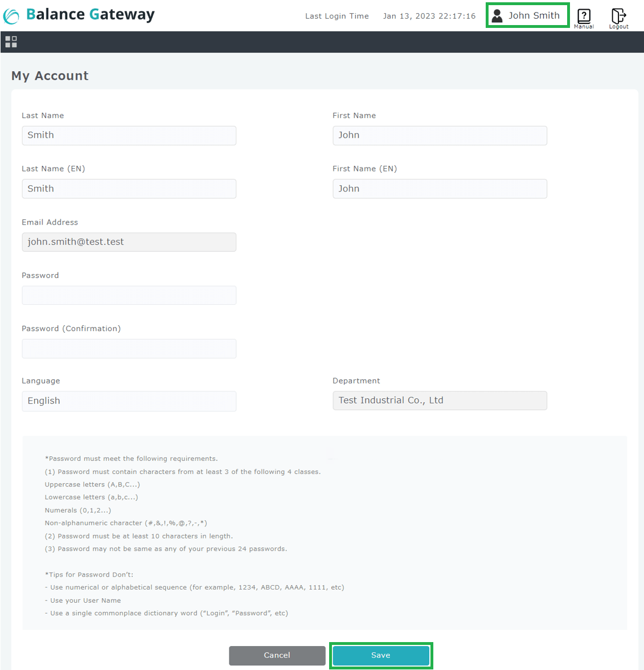Open the Language dropdown showing English
This screenshot has height=670, width=644.
click(129, 401)
